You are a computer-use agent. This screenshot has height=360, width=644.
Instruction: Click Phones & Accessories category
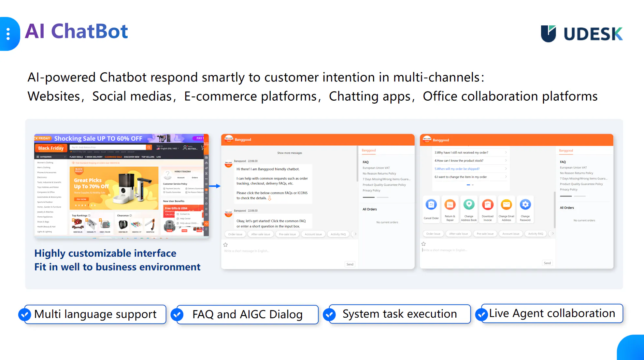(x=47, y=172)
